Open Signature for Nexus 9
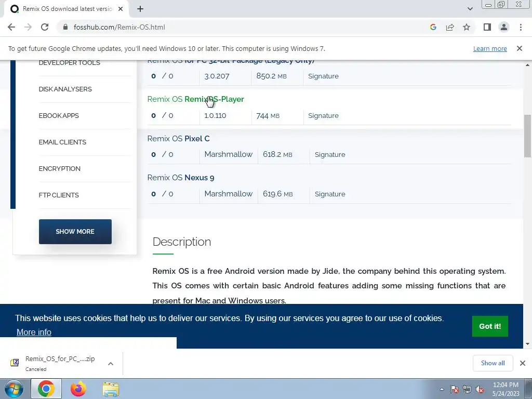 (x=330, y=194)
